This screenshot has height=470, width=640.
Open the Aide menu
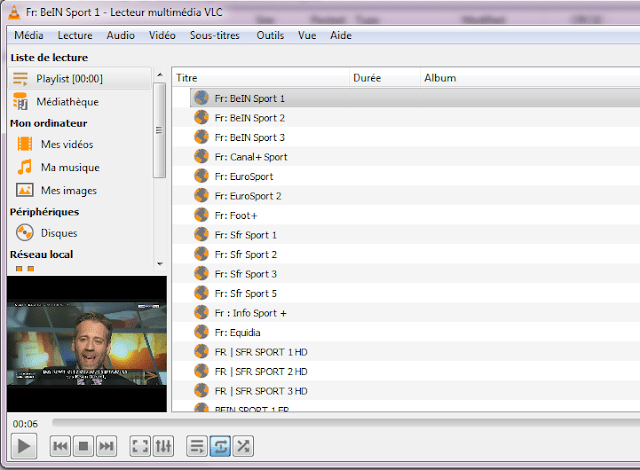pyautogui.click(x=341, y=35)
